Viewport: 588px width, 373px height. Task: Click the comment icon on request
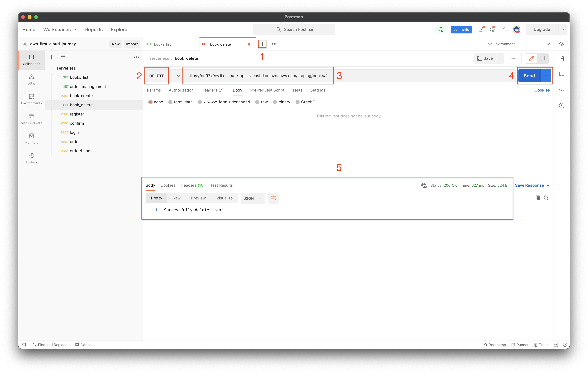[542, 58]
